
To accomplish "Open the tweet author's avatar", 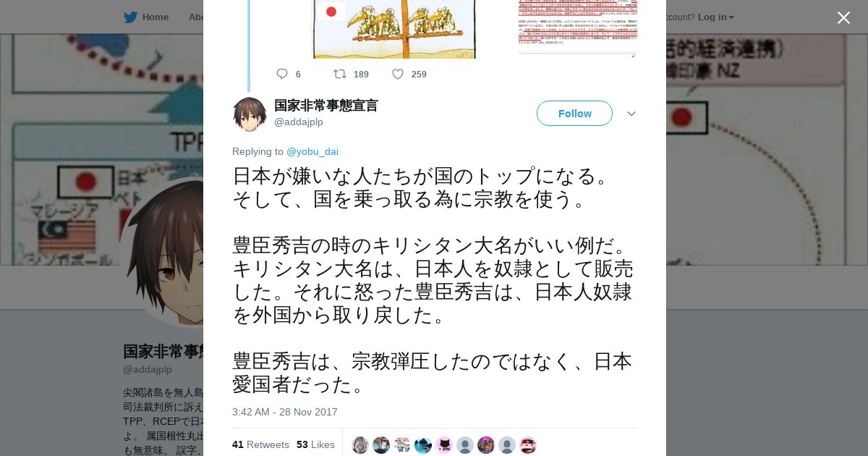I will point(250,114).
